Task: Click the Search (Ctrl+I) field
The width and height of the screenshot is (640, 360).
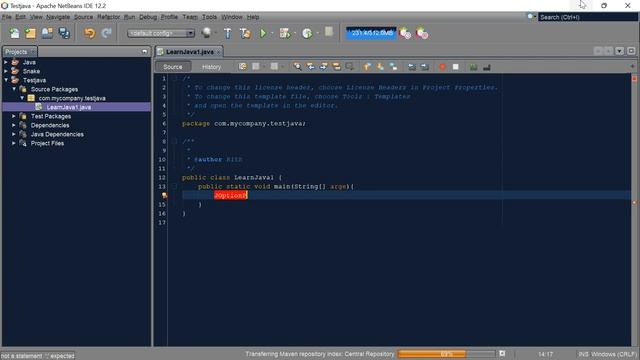Action: (x=588, y=17)
